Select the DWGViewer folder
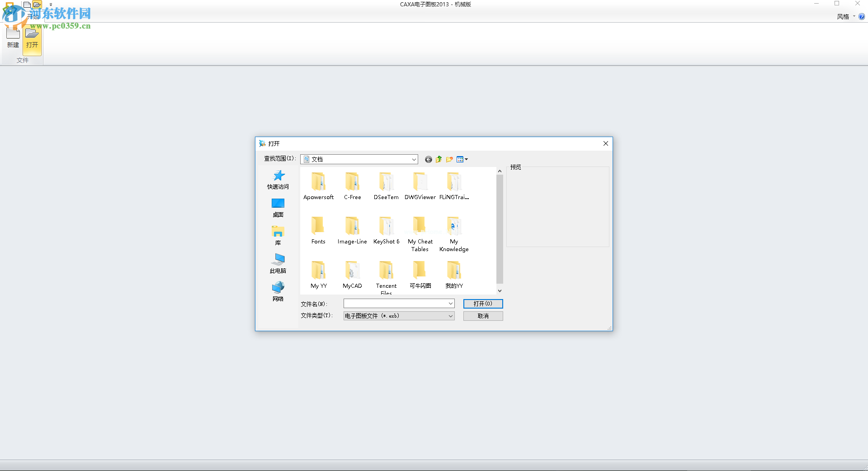Screen dimensions: 868x471 [420, 186]
